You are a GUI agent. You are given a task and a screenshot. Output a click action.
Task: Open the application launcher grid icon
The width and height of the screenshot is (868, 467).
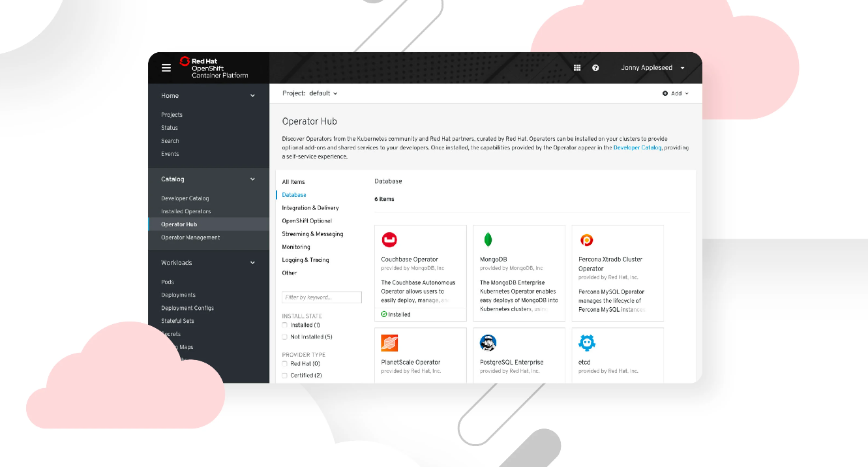pyautogui.click(x=576, y=67)
